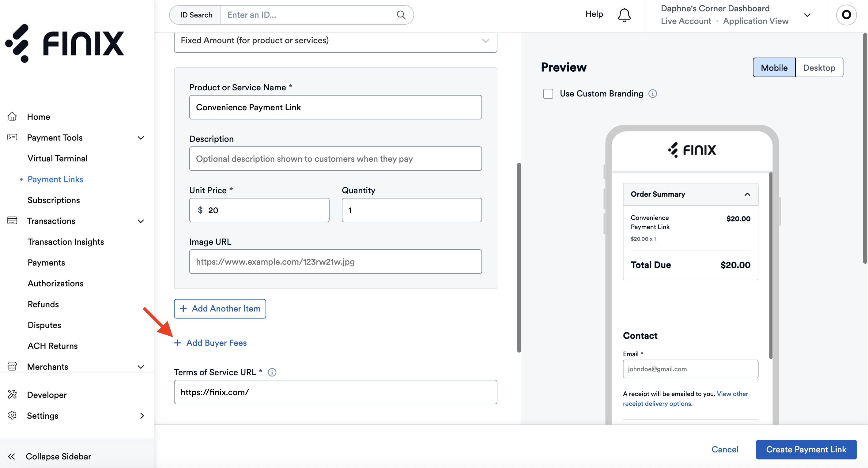Click plus icon in Add Another Item
Viewport: 868px width, 468px height.
tap(183, 308)
